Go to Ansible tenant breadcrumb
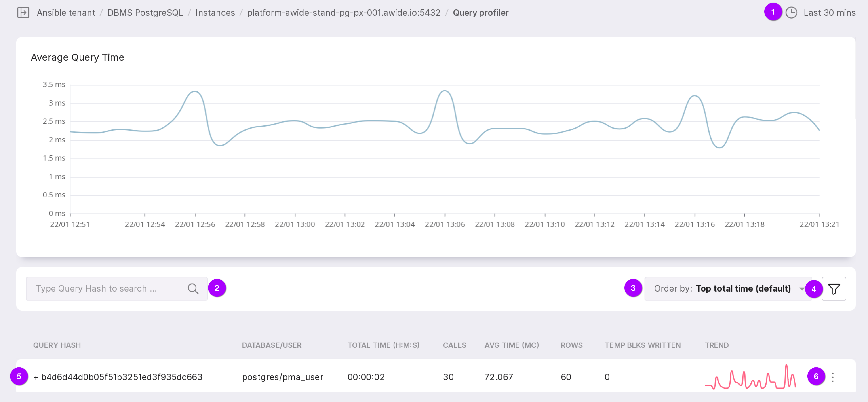 click(x=66, y=13)
